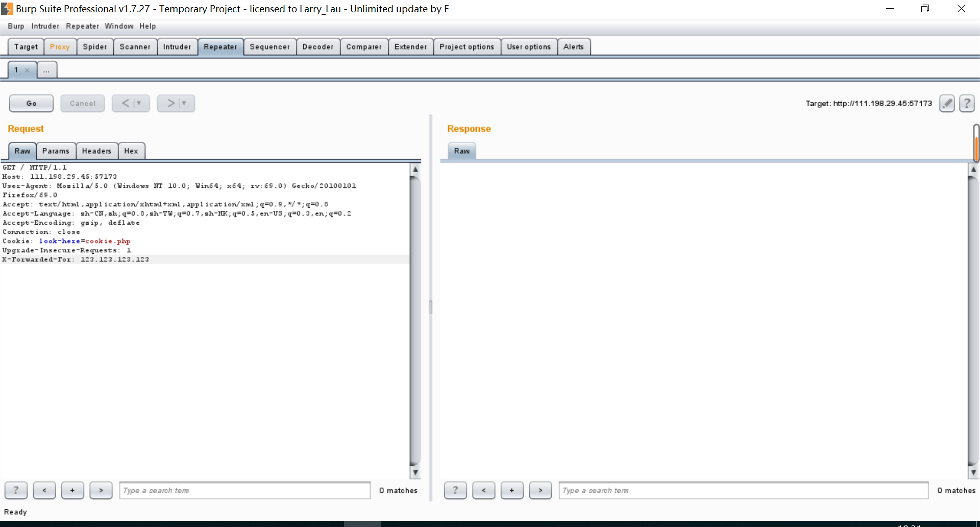Open forward history dropdown arrow
This screenshot has width=980, height=527.
(x=184, y=103)
